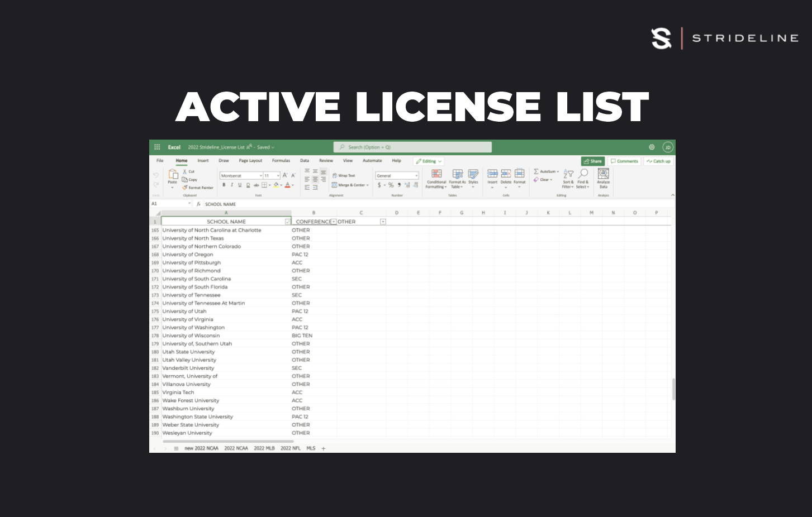Click the align left icon
The image size is (812, 517).
[307, 179]
